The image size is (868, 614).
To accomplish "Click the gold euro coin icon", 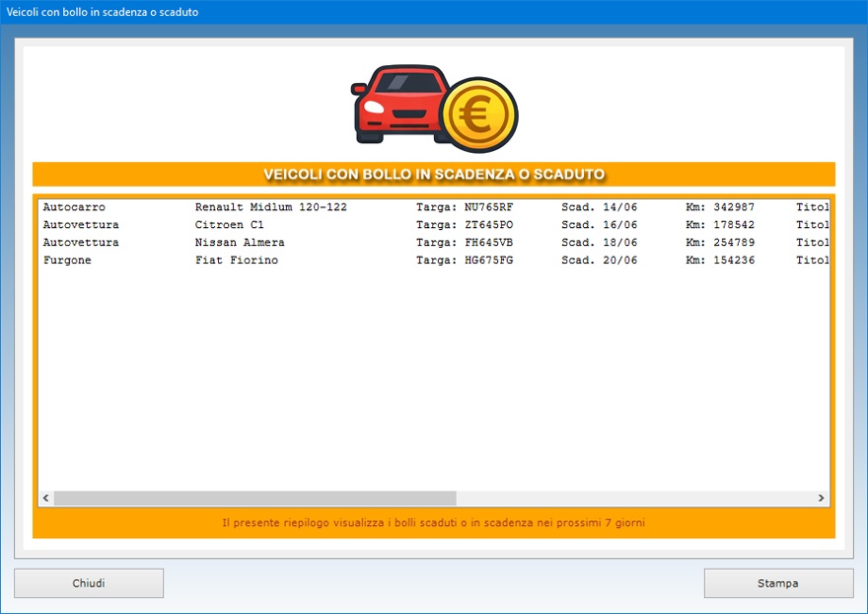I will pos(478,116).
